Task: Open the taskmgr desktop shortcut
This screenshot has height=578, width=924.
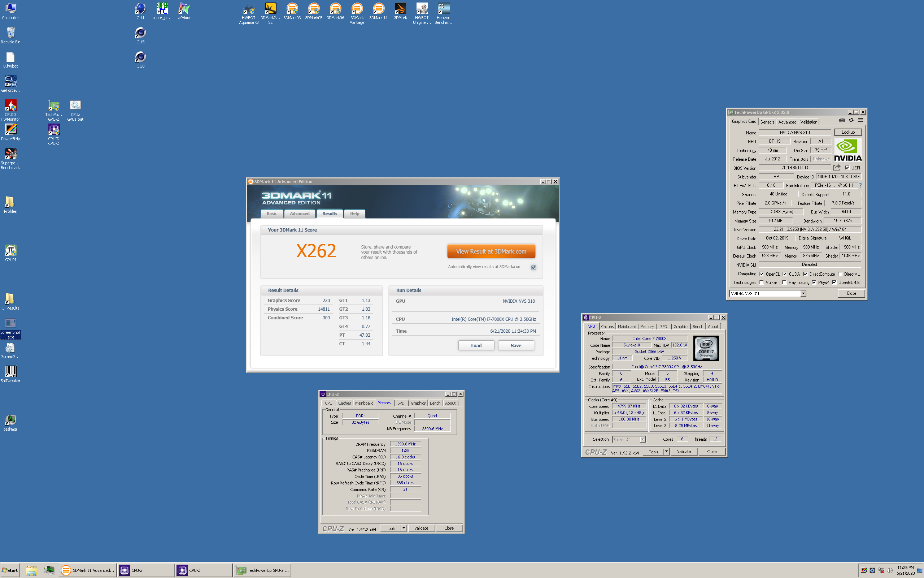Action: [10, 423]
